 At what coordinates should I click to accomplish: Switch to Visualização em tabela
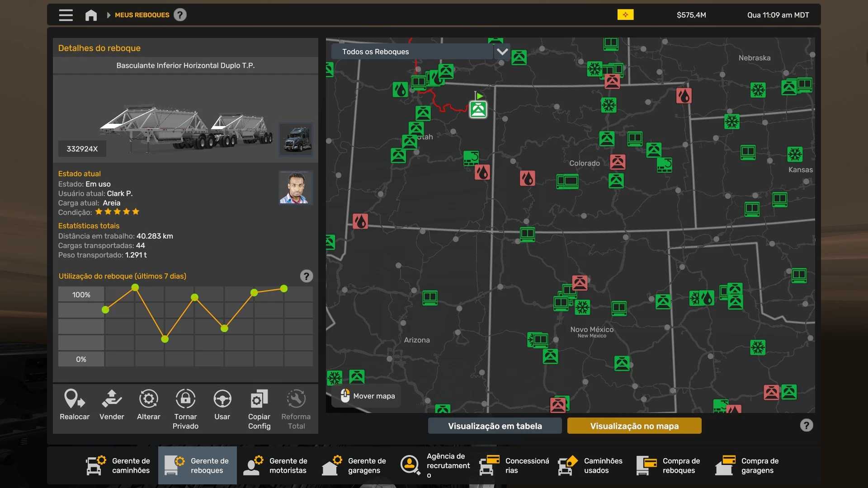495,426
